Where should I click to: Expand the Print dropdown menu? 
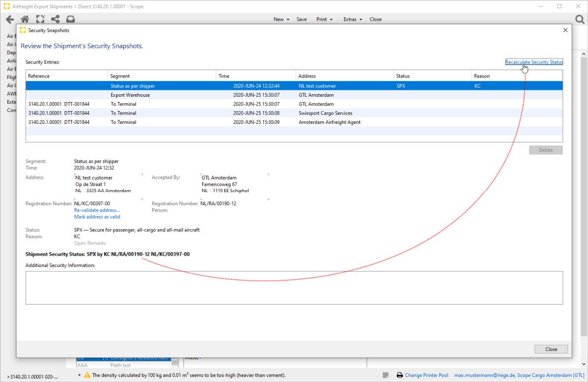pos(324,19)
